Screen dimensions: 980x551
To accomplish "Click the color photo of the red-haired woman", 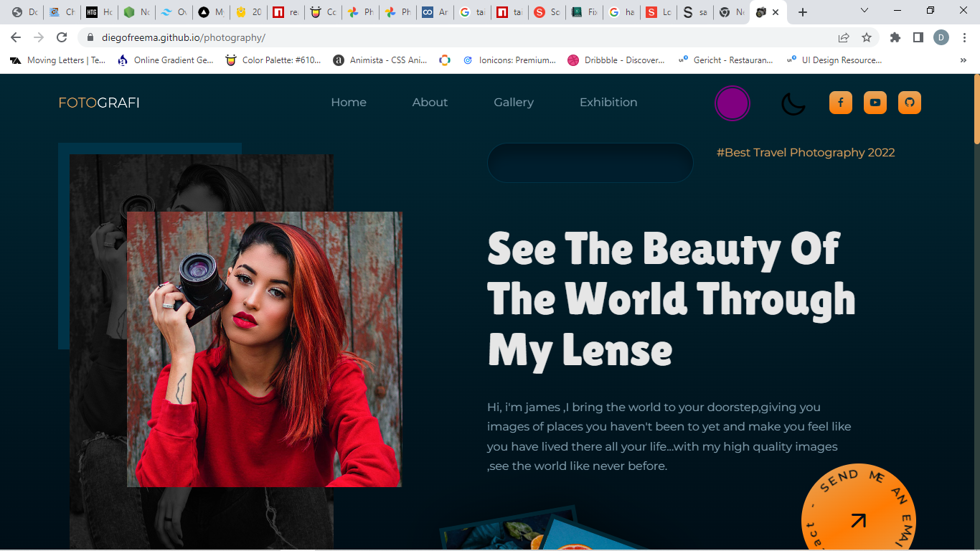I will tap(265, 349).
